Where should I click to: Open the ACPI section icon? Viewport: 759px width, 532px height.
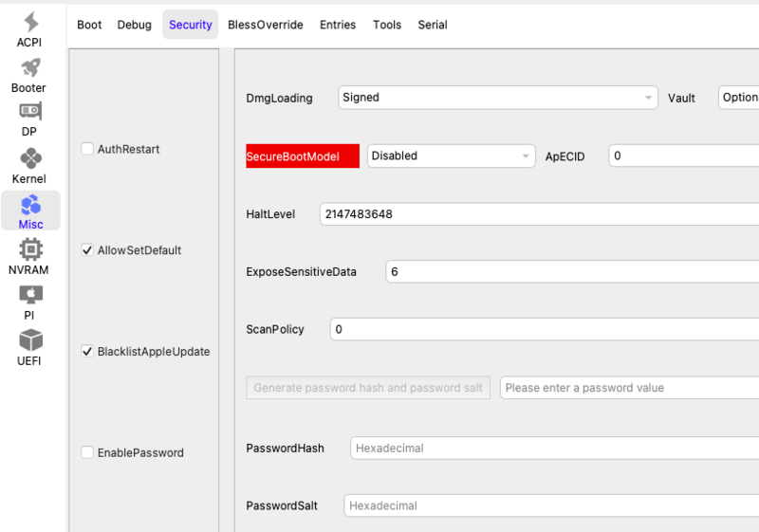click(x=30, y=23)
